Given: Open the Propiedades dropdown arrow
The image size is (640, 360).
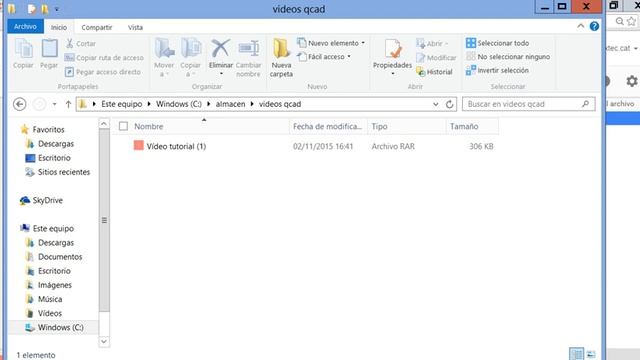Looking at the screenshot, I should pos(392,74).
